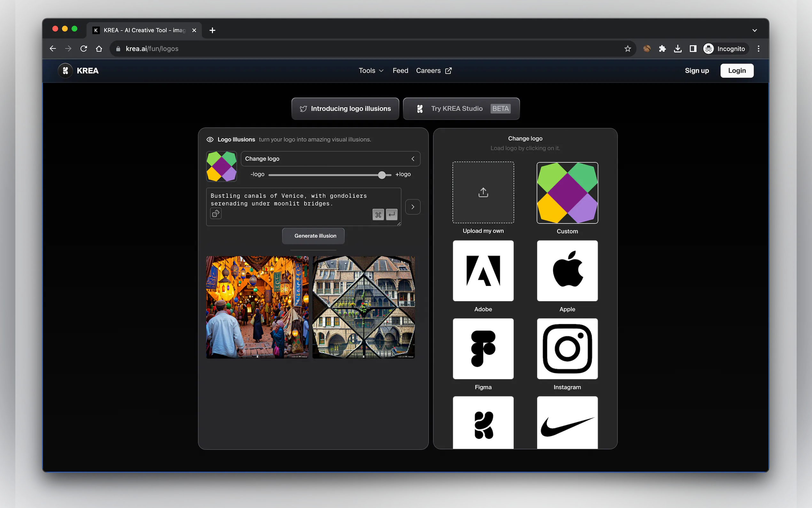Click the Incognito profile indicator
Viewport: 812px width, 508px height.
tap(725, 49)
